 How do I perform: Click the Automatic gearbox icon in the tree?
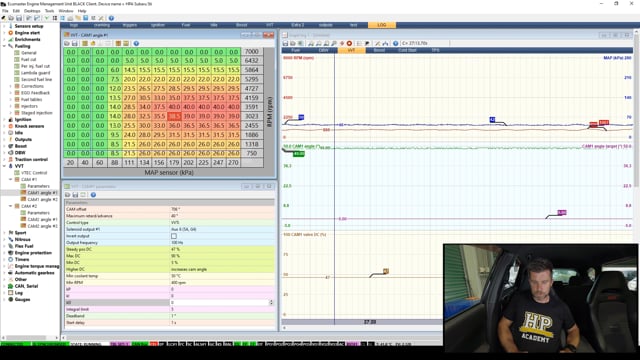point(11,273)
